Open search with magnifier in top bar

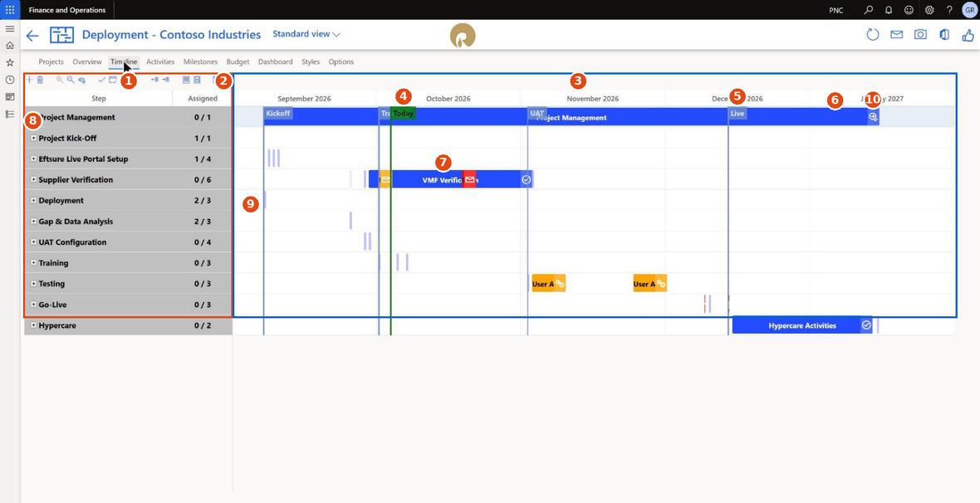pyautogui.click(x=868, y=10)
